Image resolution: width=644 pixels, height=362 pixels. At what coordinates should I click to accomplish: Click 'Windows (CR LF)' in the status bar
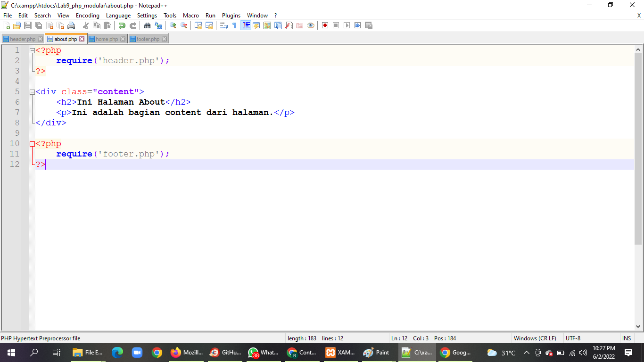(x=535, y=338)
